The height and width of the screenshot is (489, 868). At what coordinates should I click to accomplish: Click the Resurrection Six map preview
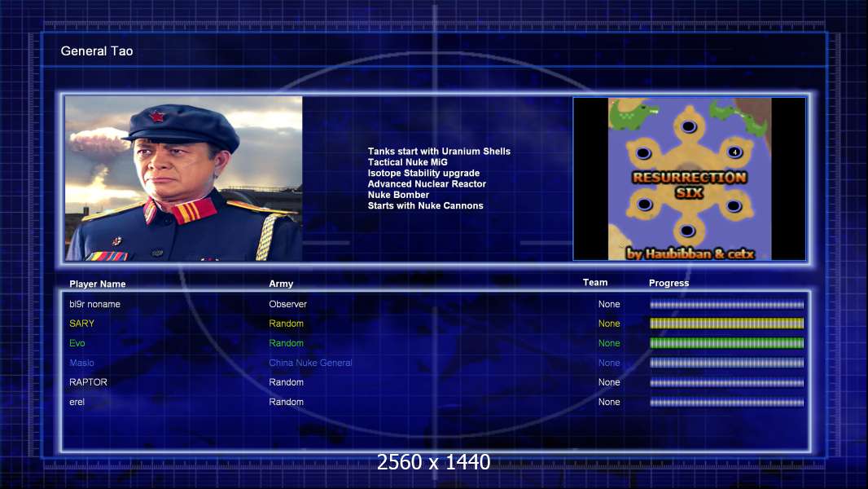(x=689, y=178)
